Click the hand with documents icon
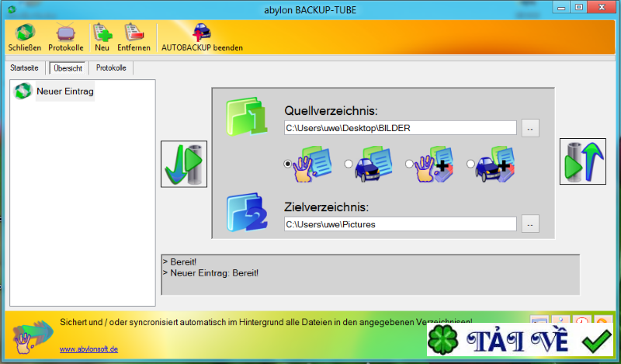This screenshot has height=364, width=621. point(313,165)
